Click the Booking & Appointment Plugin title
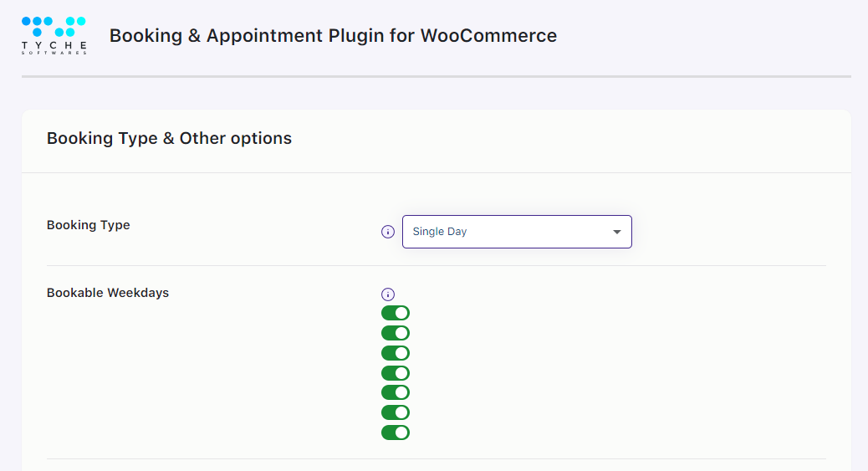Screen dimensions: 868x471 pos(333,36)
